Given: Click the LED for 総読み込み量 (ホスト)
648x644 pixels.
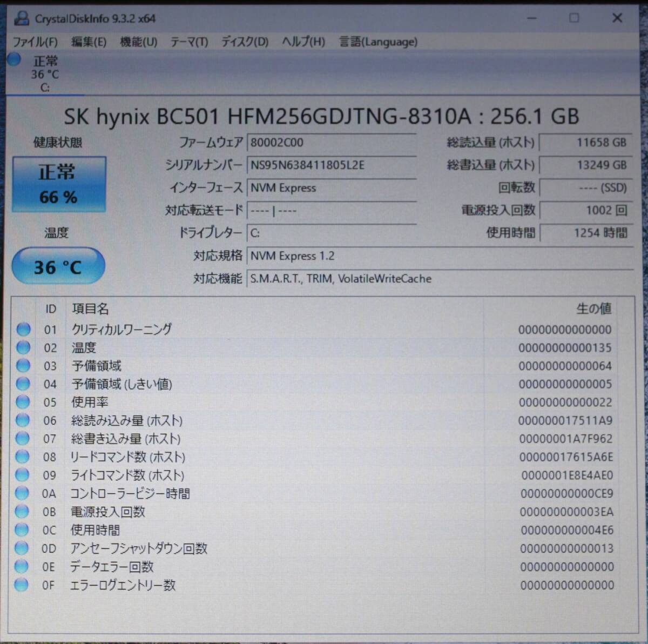Looking at the screenshot, I should tap(23, 420).
